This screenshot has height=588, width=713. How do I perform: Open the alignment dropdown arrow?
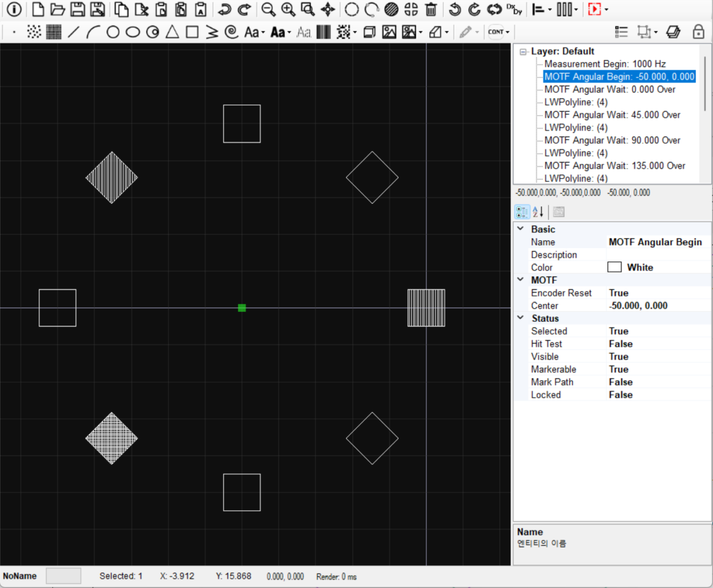(550, 10)
